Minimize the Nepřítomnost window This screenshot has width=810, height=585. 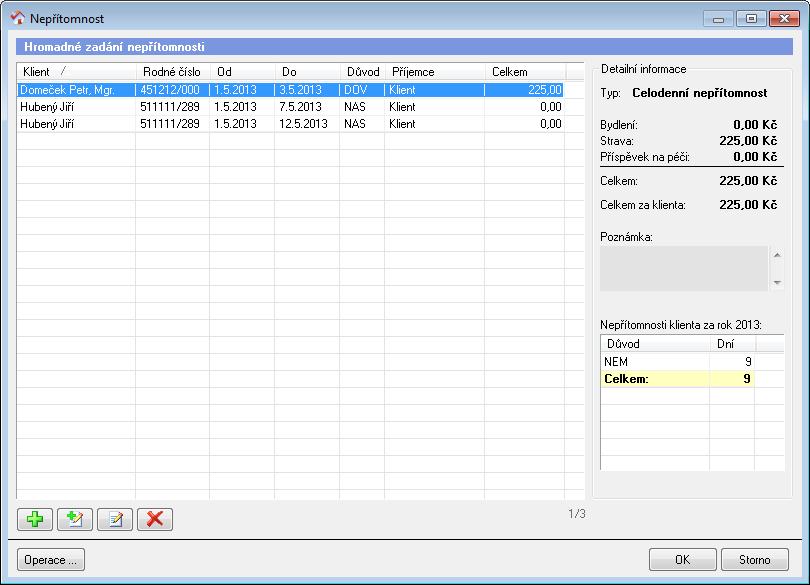click(718, 19)
